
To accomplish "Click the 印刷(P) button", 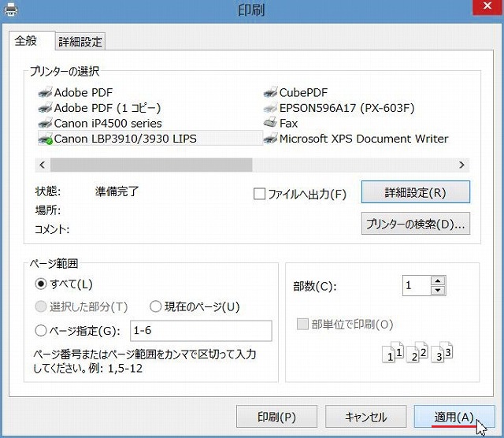I will tap(276, 417).
